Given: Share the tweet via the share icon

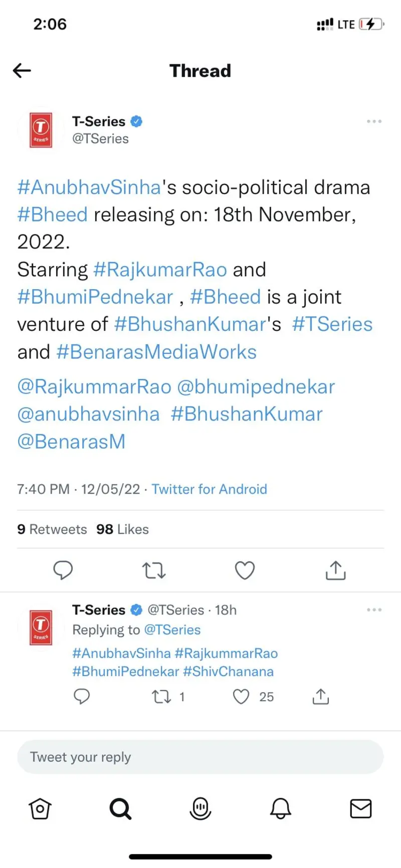Looking at the screenshot, I should point(335,570).
